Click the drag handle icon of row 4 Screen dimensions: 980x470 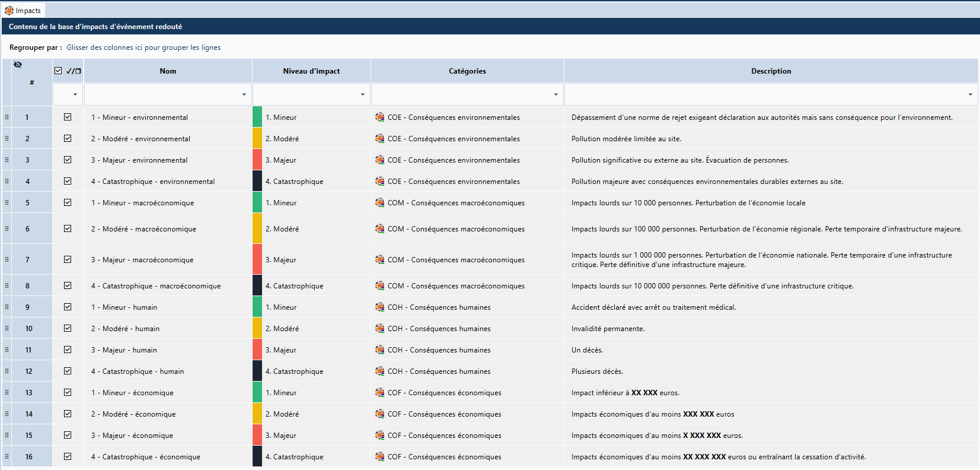pos(7,181)
